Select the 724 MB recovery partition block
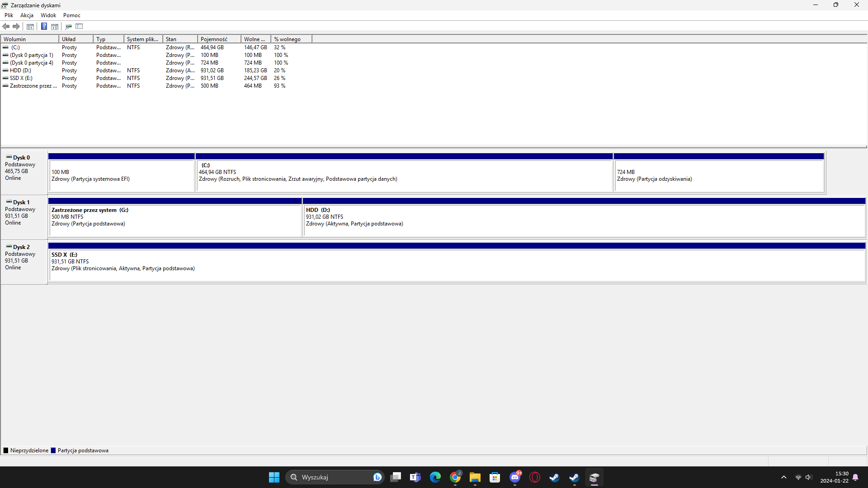868x488 pixels. tap(719, 176)
